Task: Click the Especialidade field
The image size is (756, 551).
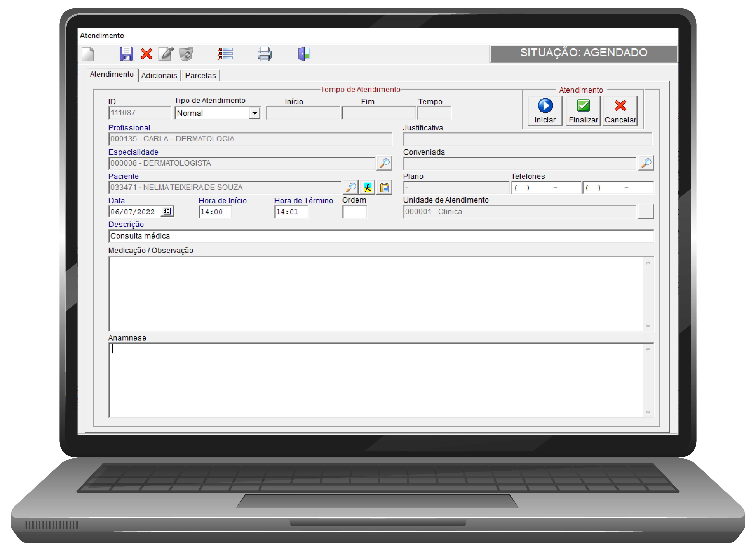Action: (242, 163)
